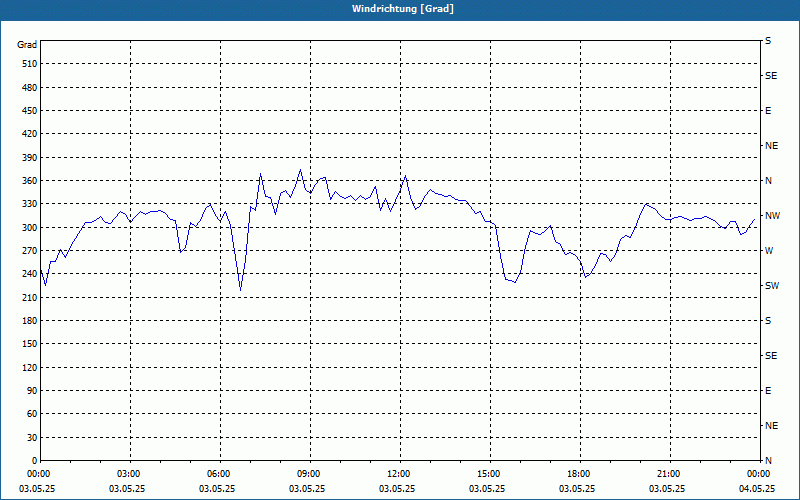Click the 09:00 time label
Image resolution: width=800 pixels, height=500 pixels.
coord(310,474)
